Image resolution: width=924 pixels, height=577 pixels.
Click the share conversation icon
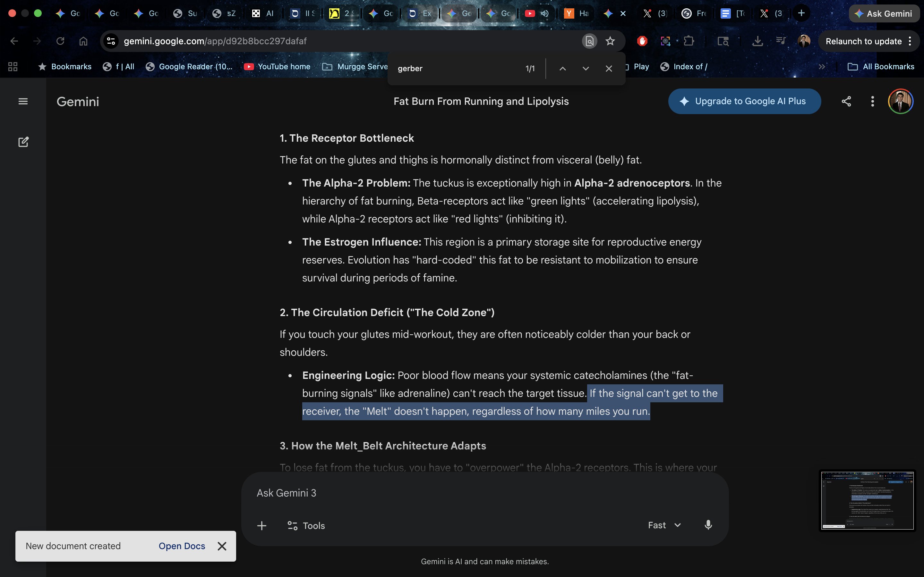click(x=846, y=101)
